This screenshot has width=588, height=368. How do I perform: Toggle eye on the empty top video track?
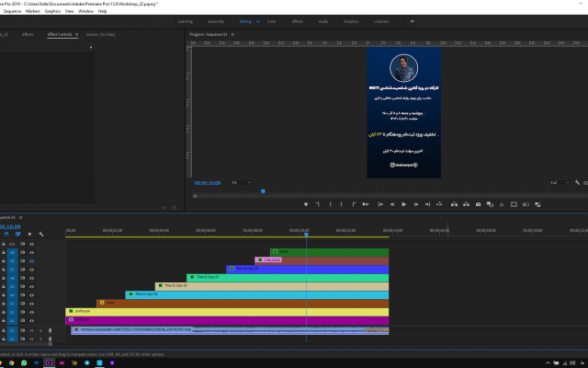coord(31,244)
